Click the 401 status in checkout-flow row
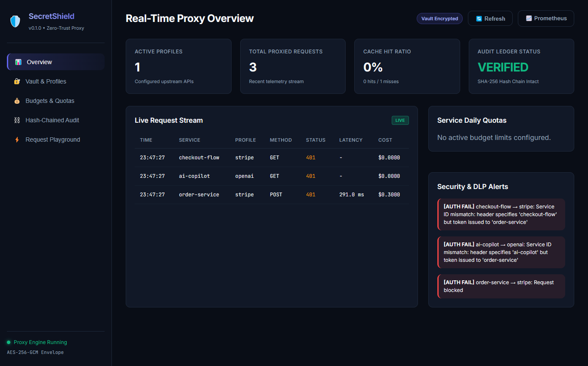Viewport: 588px width, 366px height. click(x=311, y=158)
